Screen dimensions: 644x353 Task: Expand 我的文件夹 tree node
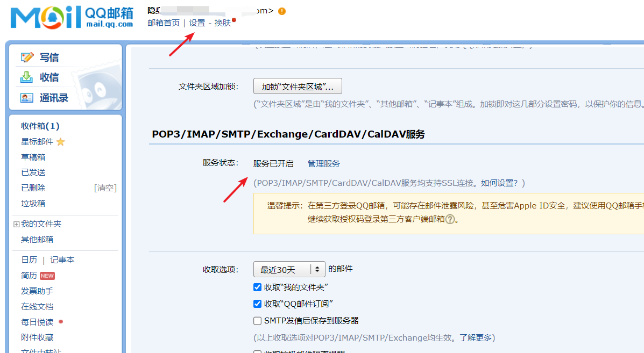click(x=16, y=224)
